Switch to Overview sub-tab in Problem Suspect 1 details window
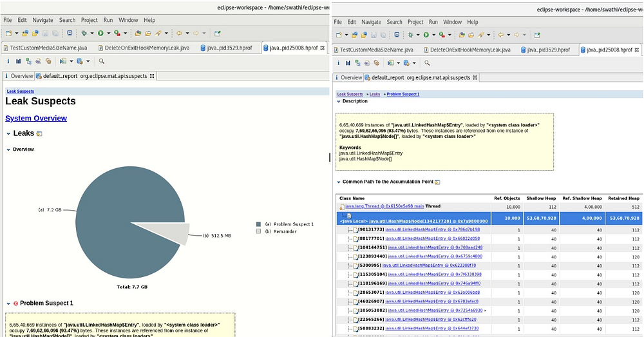The width and height of the screenshot is (644, 337). point(348,77)
